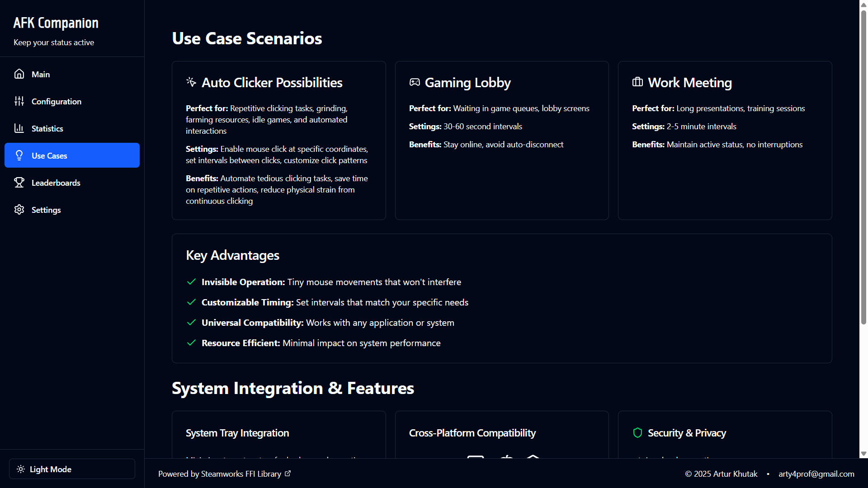
Task: Click the Settings gear icon
Action: point(19,210)
